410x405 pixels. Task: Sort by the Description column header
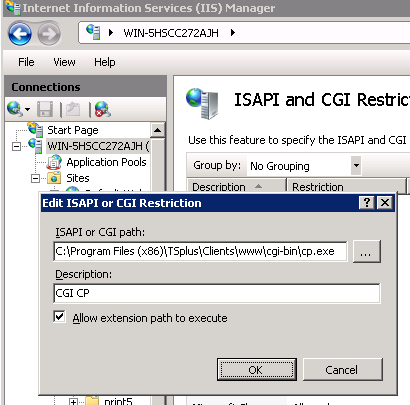tap(236, 186)
